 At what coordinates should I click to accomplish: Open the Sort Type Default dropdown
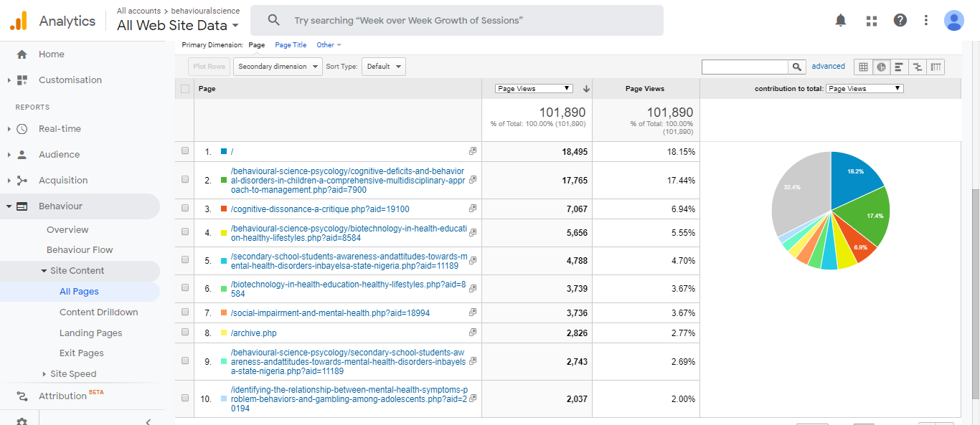click(383, 67)
